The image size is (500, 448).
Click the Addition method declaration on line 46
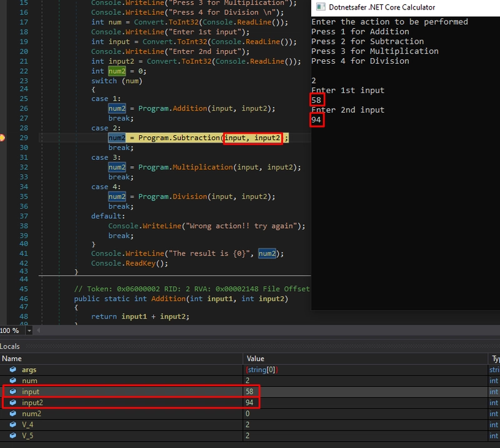[x=168, y=299]
